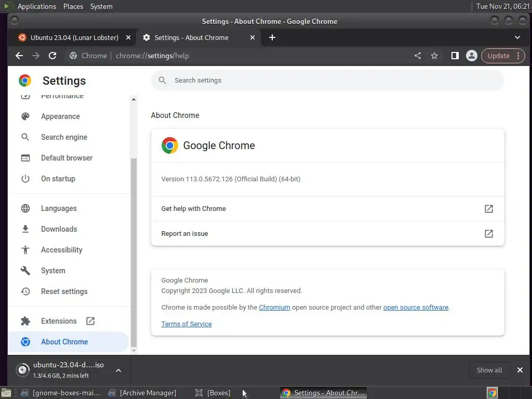Viewport: 532px width, 399px height.
Task: Click the sidebar scrollbar down arrow
Action: point(134,351)
